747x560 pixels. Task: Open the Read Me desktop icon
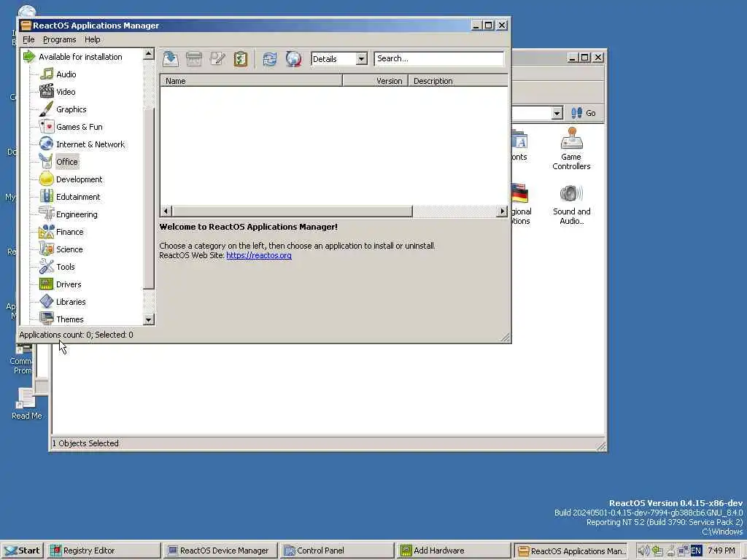click(x=27, y=404)
